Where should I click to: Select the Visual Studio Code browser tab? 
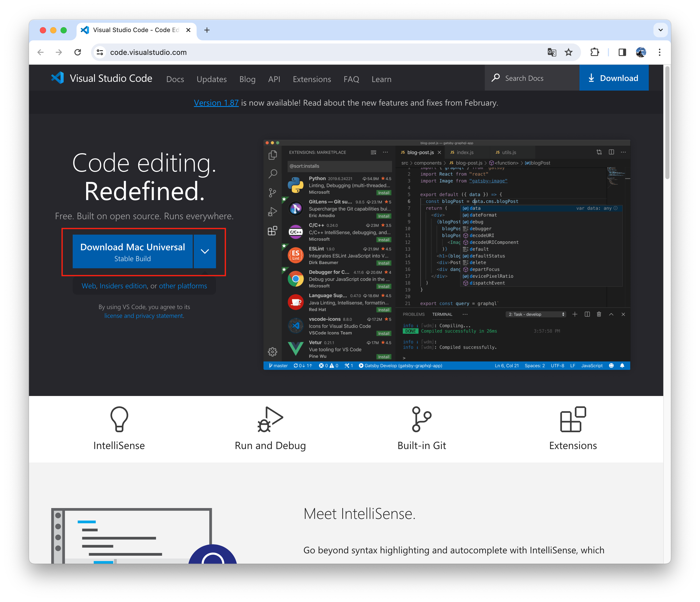click(137, 30)
